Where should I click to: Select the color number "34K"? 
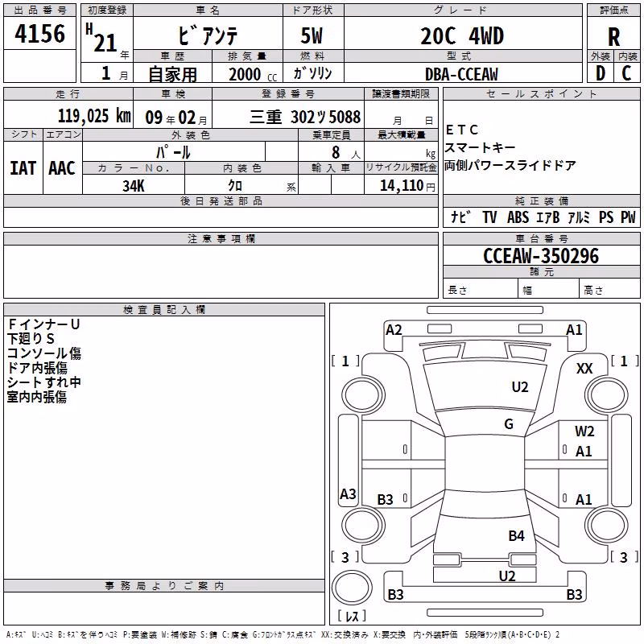pyautogui.click(x=134, y=186)
